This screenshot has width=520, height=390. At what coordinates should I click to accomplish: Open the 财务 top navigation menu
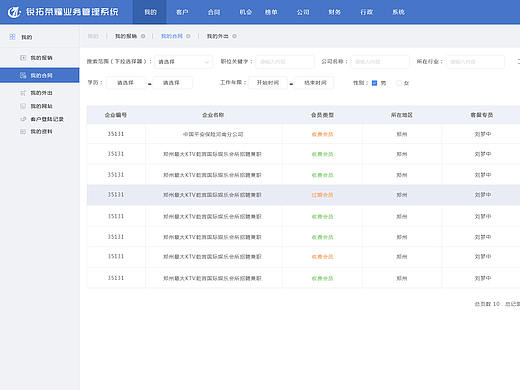334,12
